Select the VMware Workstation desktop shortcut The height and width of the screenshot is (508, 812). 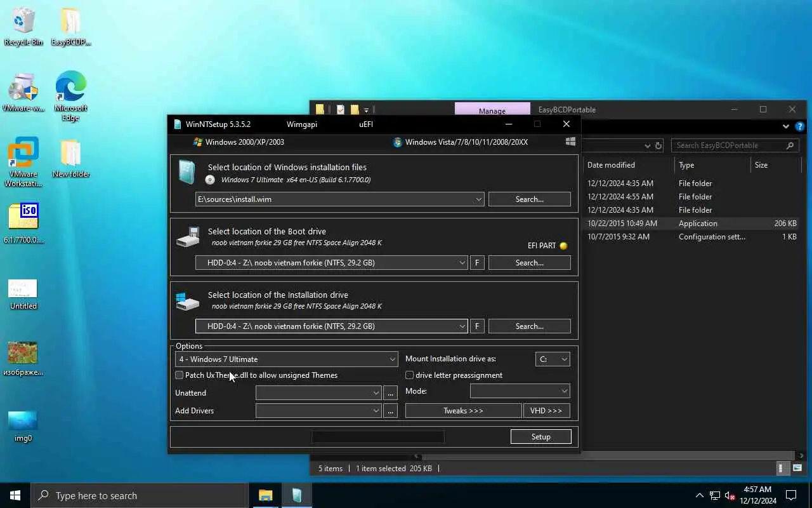[23, 163]
